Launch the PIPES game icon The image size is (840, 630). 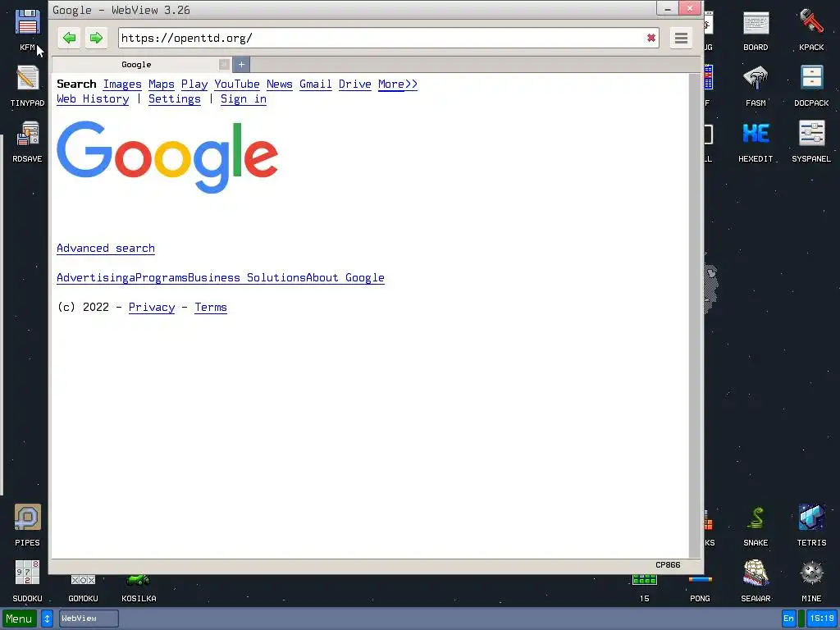pyautogui.click(x=27, y=525)
